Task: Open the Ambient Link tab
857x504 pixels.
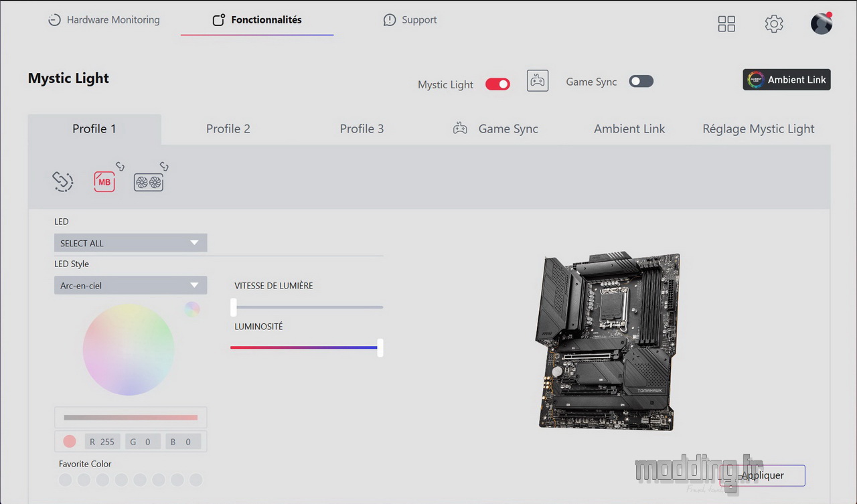Action: (629, 129)
